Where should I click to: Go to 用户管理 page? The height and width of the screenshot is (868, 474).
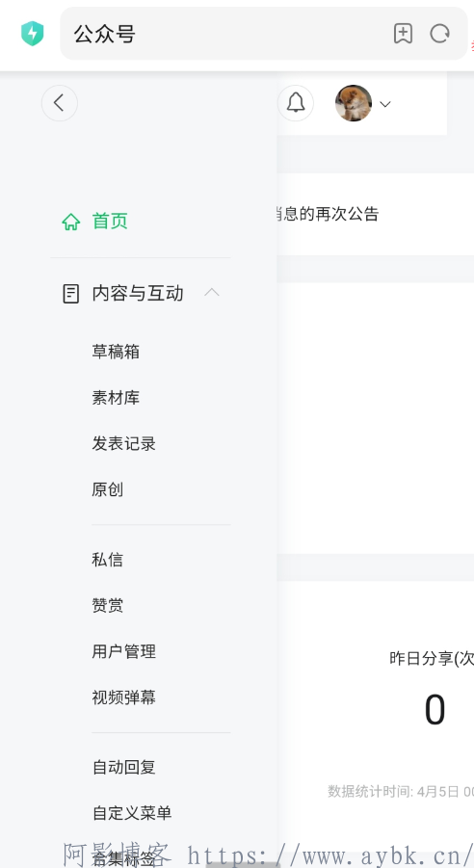coord(123,651)
